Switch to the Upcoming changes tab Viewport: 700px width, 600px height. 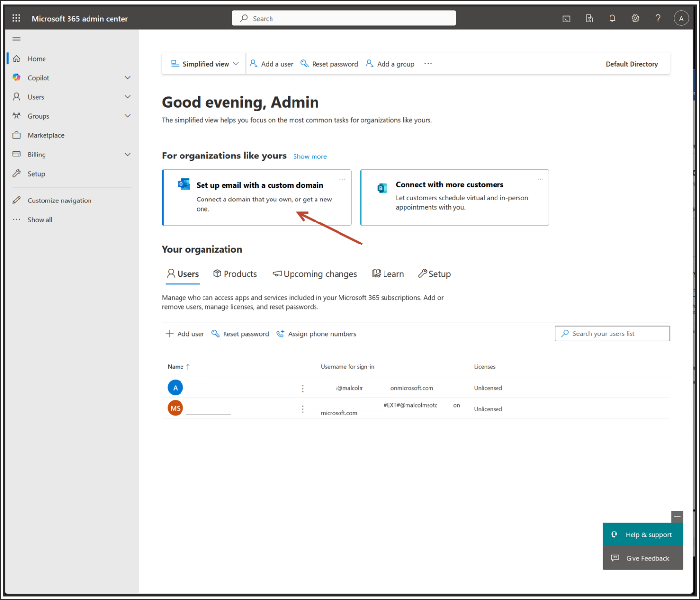pyautogui.click(x=315, y=274)
